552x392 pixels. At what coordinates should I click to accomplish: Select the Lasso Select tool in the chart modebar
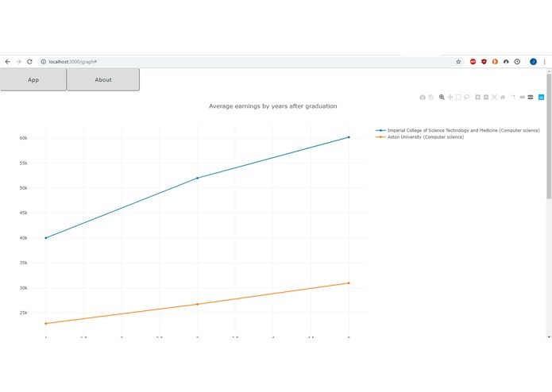[x=467, y=97]
